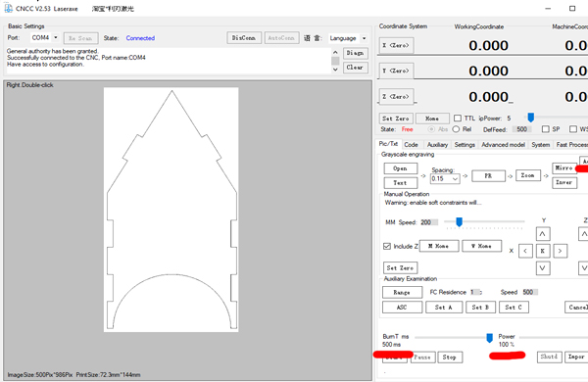Click the Range button

pos(402,293)
